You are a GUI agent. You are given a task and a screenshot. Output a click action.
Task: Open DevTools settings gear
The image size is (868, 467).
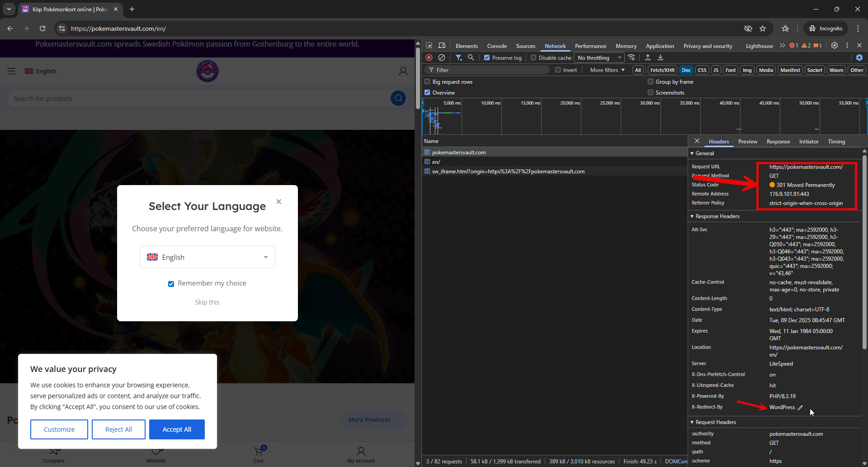coord(835,45)
